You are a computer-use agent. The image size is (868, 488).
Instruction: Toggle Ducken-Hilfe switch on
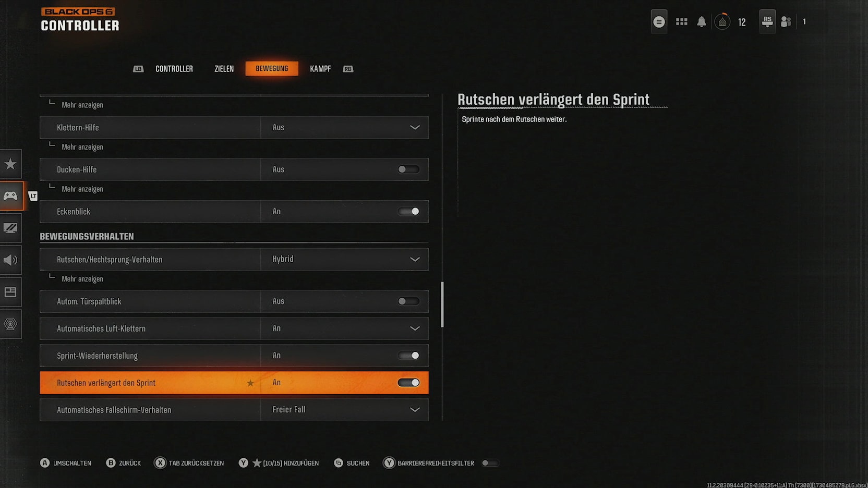408,169
